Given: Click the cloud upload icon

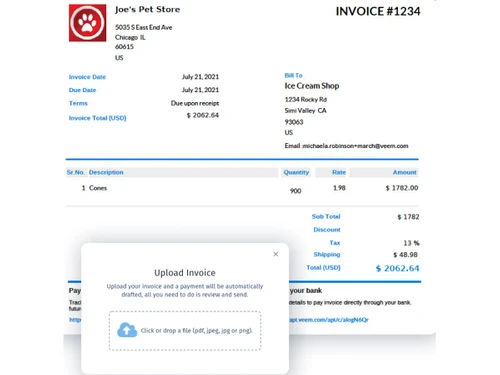Looking at the screenshot, I should [127, 330].
